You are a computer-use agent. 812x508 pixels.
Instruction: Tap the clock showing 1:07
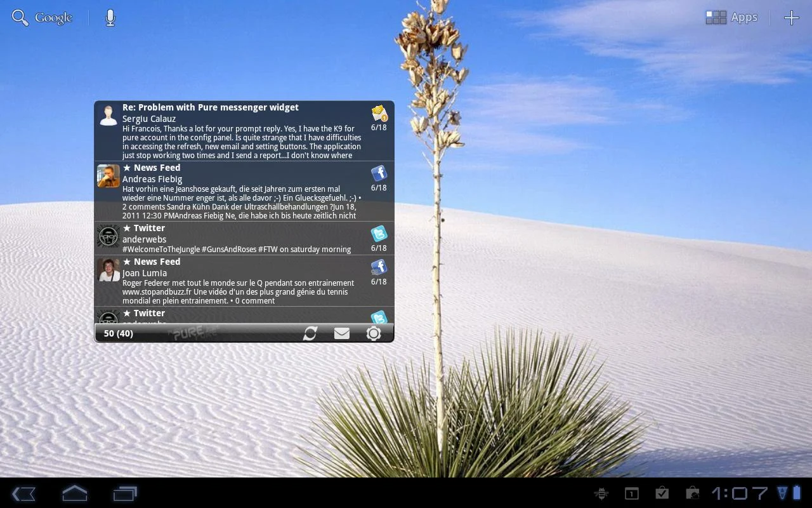click(739, 493)
